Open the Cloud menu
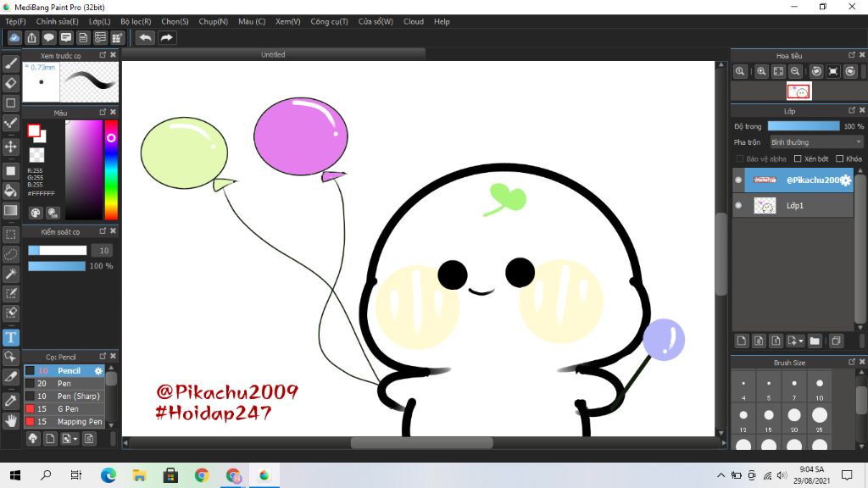This screenshot has height=488, width=868. point(414,21)
